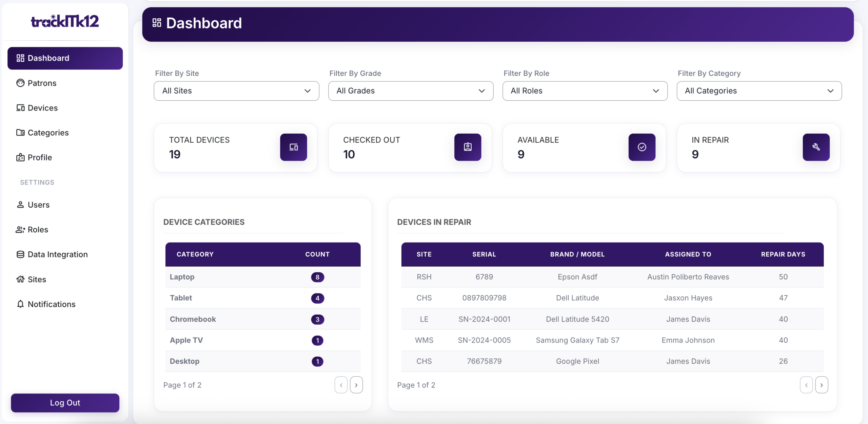Click the chevron arrow on All Categories

[x=830, y=91]
